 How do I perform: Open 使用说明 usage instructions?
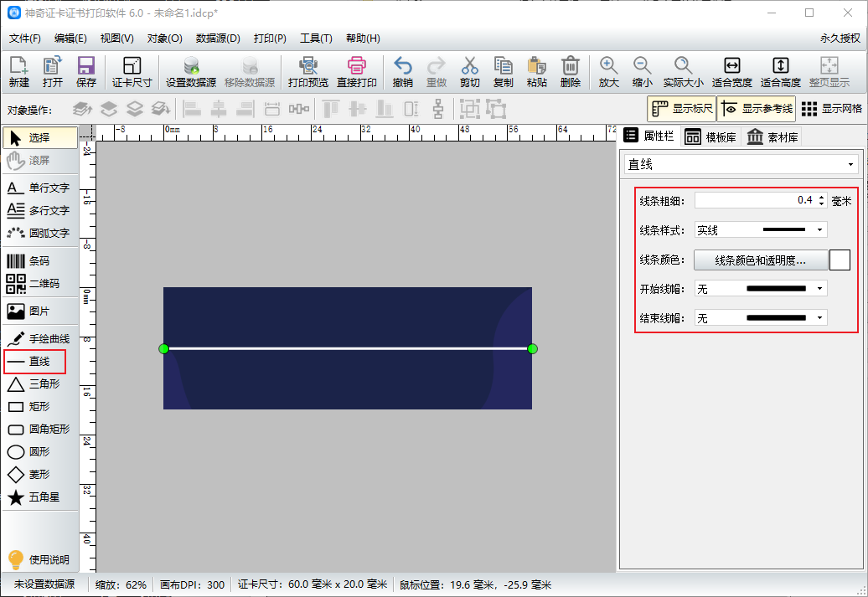[40, 560]
